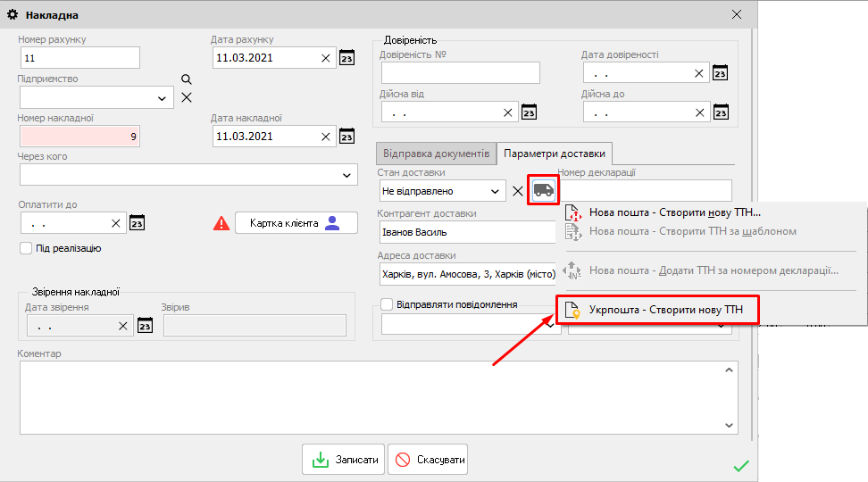Image resolution: width=868 pixels, height=482 pixels.
Task: Open the Через кого dropdown
Action: pos(347,175)
